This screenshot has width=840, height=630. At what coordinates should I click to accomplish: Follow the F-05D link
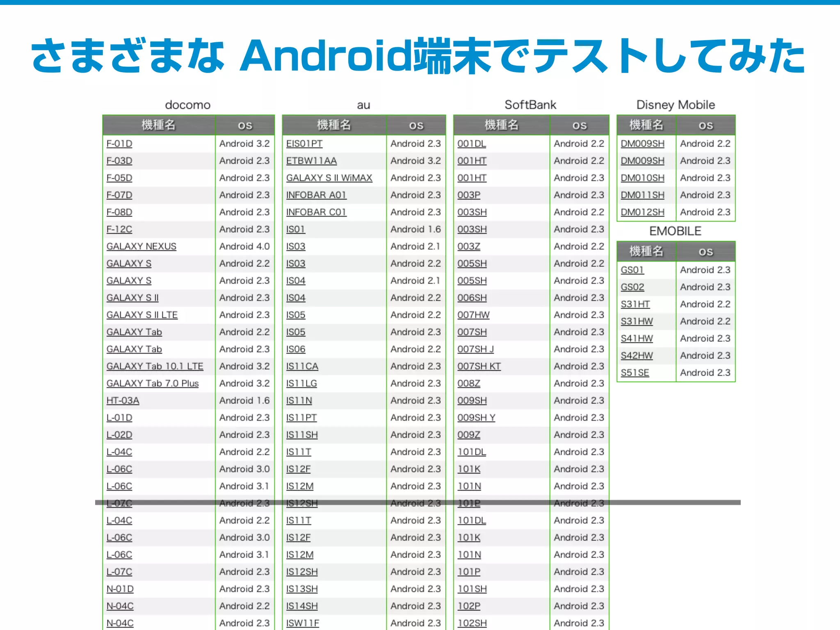pyautogui.click(x=119, y=178)
